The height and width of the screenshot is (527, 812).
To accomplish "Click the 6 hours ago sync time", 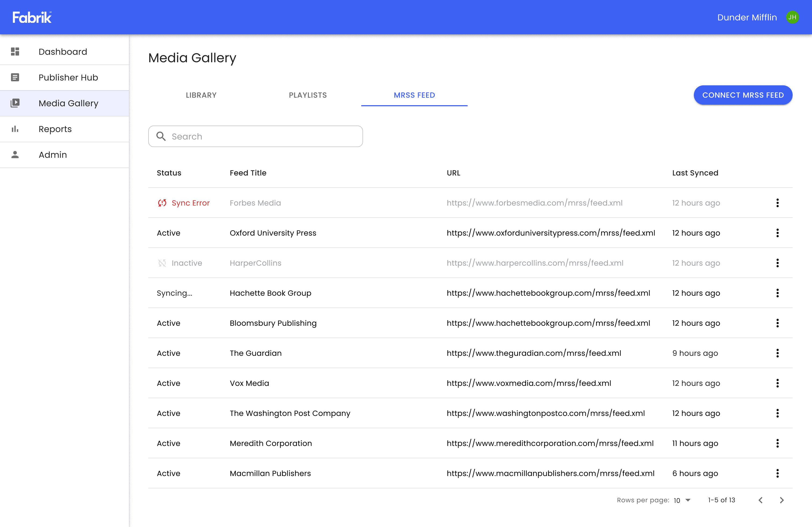I will (695, 474).
